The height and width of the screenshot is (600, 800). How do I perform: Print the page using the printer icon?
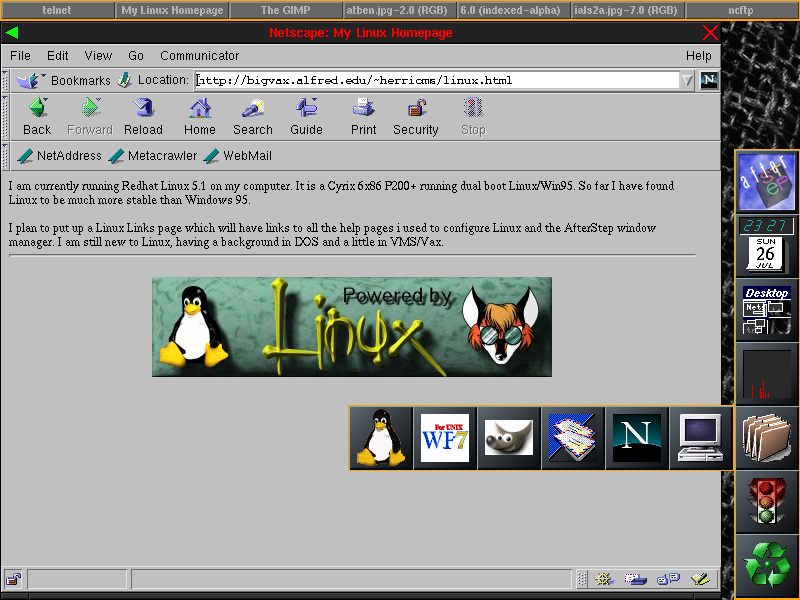pos(363,108)
